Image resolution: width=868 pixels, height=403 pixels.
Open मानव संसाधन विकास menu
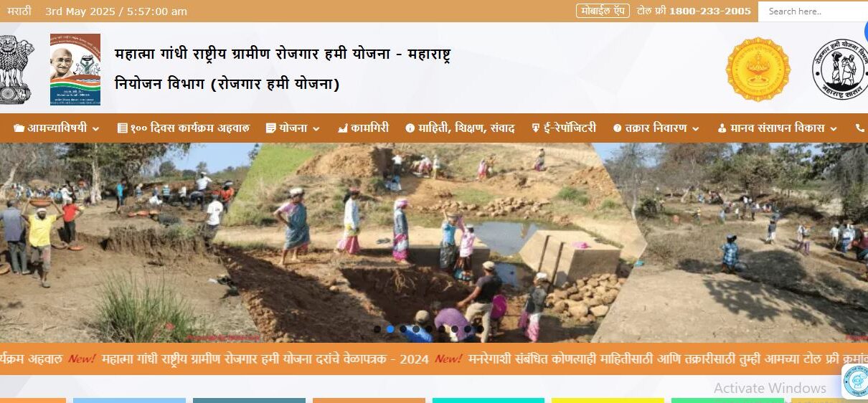pos(777,128)
